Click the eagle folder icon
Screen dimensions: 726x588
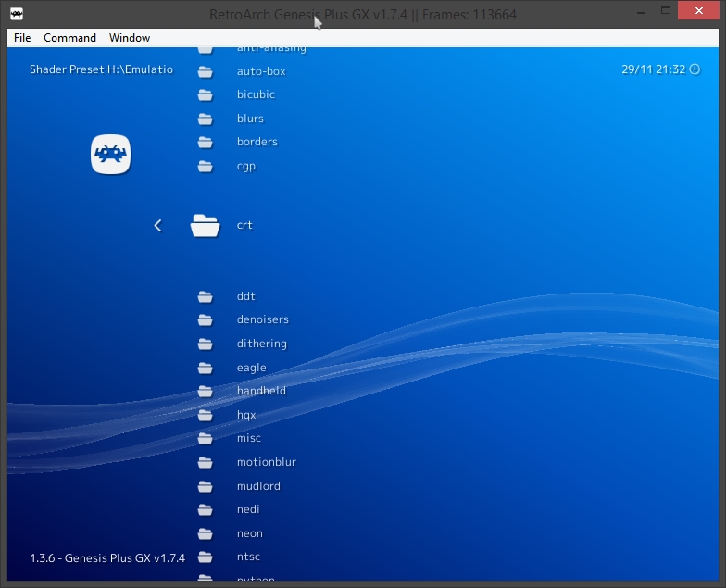coord(206,369)
